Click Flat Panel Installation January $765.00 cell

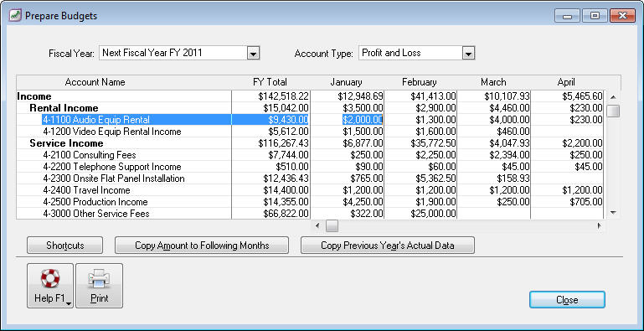(347, 178)
